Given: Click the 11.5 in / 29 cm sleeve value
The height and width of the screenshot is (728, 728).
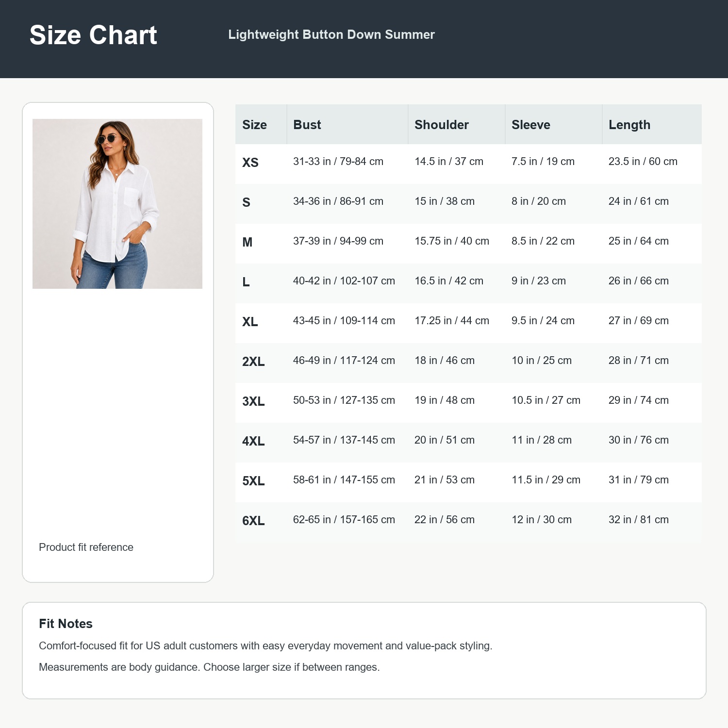Looking at the screenshot, I should tap(546, 480).
